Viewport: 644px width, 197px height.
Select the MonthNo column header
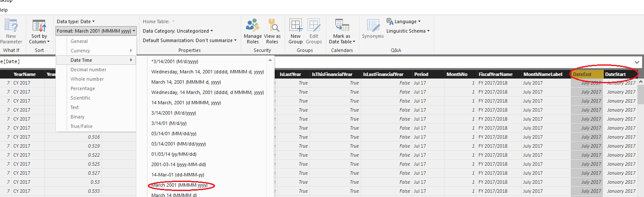click(x=460, y=74)
